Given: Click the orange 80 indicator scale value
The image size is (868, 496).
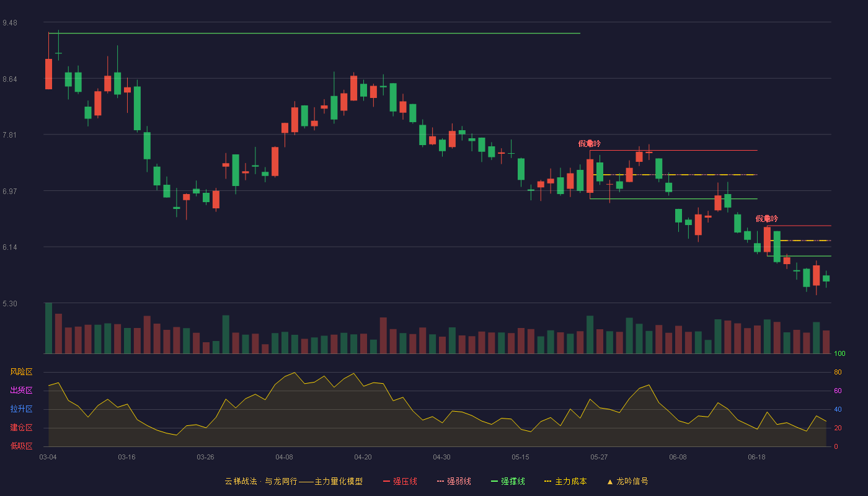Looking at the screenshot, I should point(838,373).
